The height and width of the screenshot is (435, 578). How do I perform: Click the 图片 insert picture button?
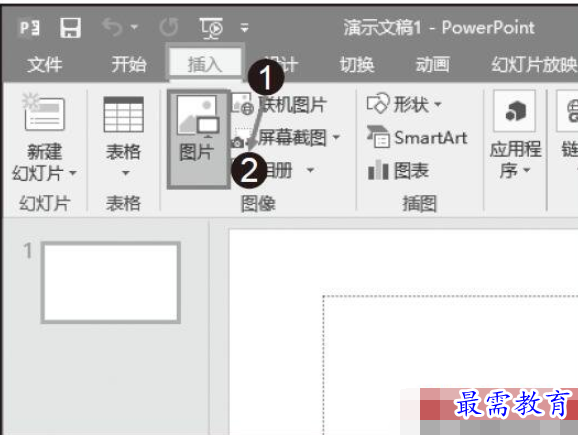click(x=198, y=139)
